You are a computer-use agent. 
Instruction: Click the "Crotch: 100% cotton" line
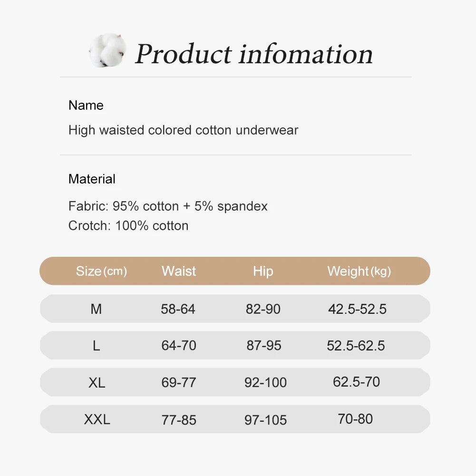(x=128, y=225)
